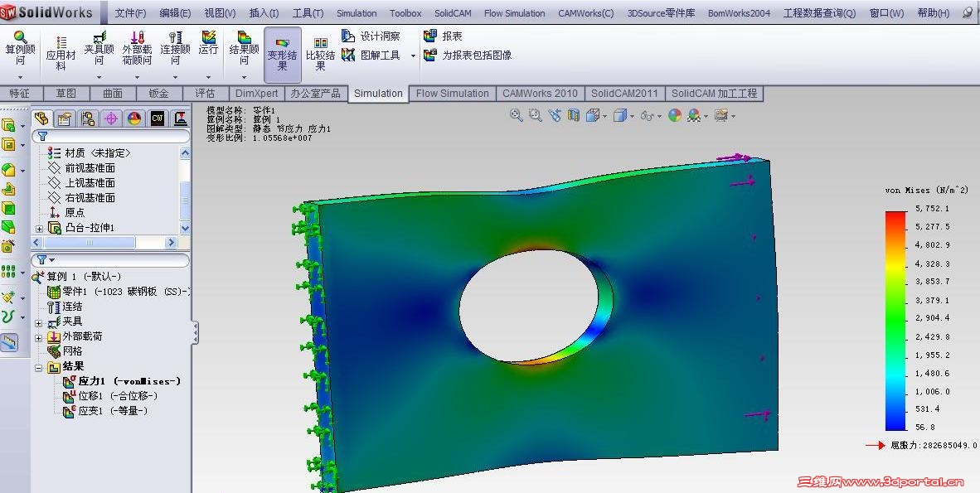
Task: Open CAMWorks CW tree tab
Action: coord(158,118)
